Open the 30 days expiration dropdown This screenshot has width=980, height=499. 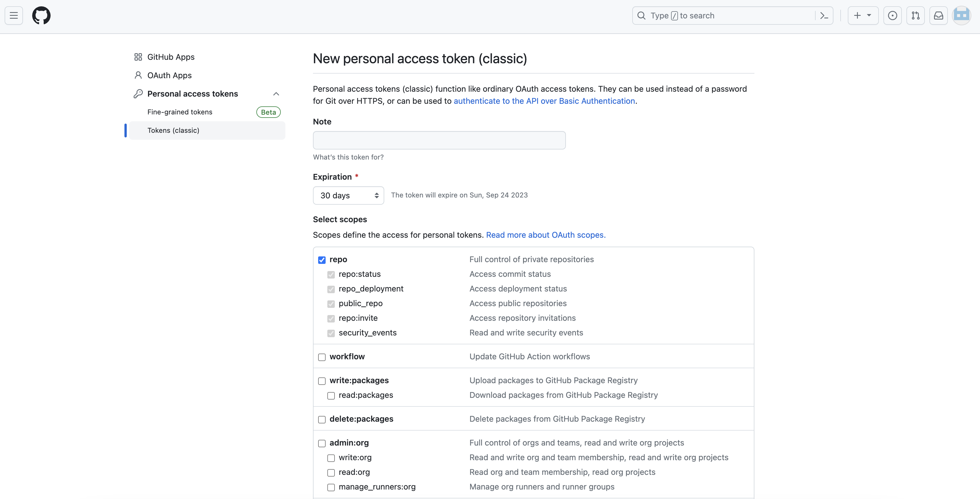[x=348, y=195]
